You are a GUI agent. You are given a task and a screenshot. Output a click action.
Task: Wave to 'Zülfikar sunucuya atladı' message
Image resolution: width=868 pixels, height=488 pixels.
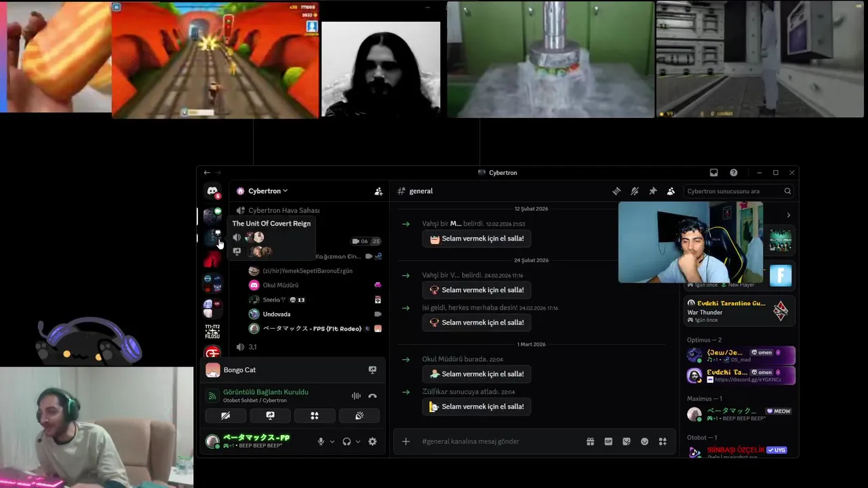tap(477, 407)
